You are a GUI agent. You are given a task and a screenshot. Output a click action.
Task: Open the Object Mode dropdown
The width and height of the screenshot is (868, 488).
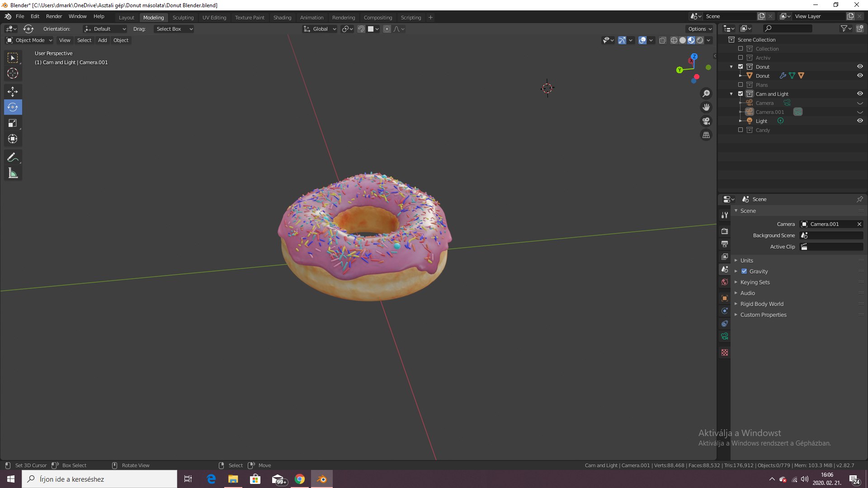(x=29, y=40)
